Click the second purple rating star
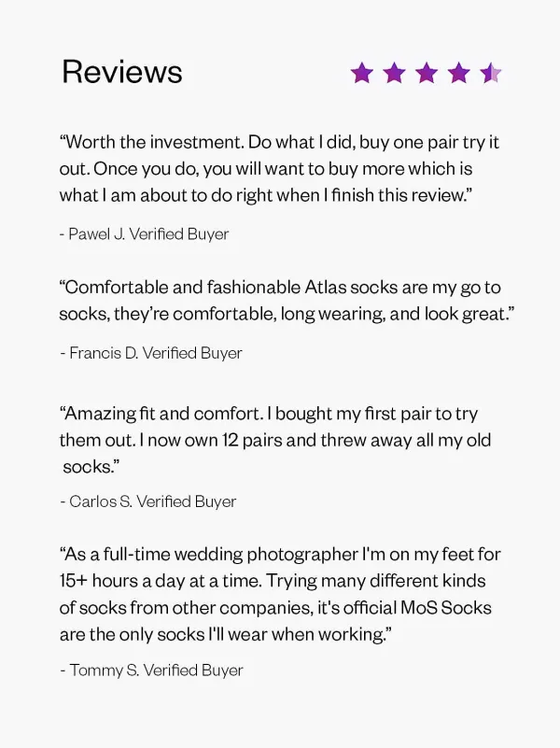Screen dimensions: 560x748 pos(395,73)
